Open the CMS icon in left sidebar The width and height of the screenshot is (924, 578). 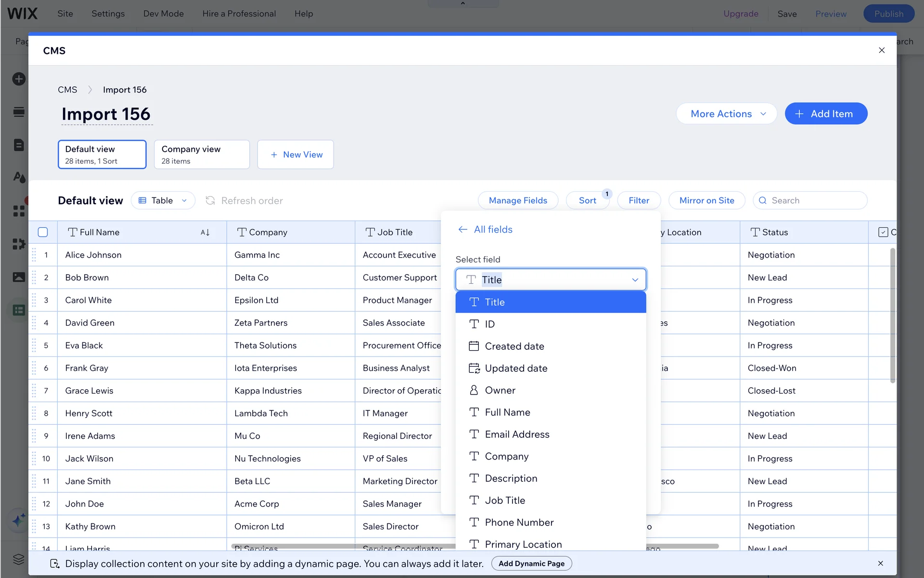click(19, 310)
